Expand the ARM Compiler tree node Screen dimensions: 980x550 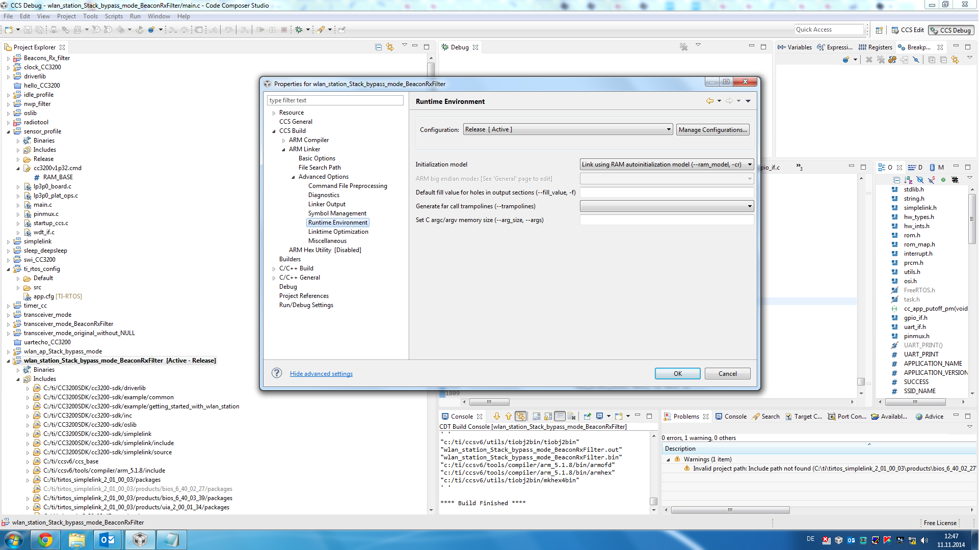284,141
